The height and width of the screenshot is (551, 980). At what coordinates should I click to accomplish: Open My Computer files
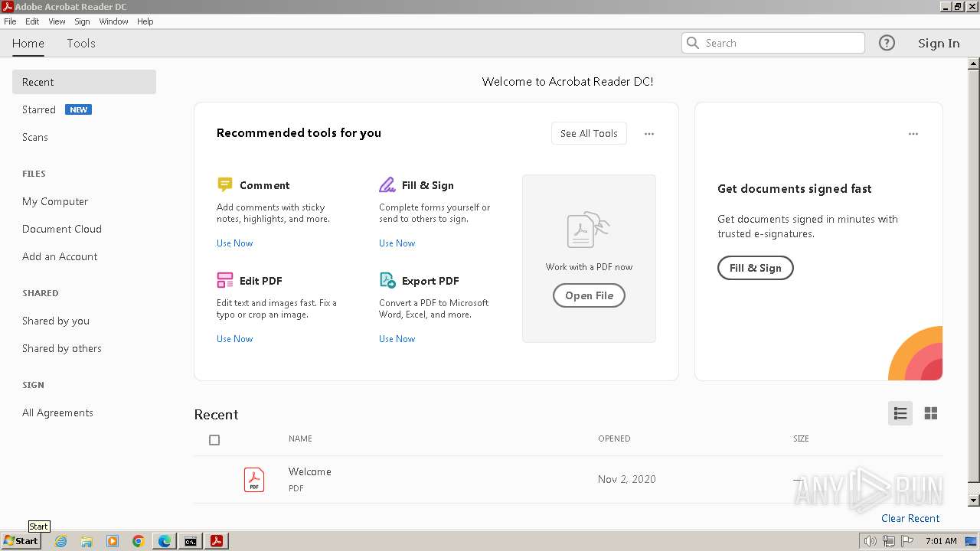pyautogui.click(x=55, y=201)
